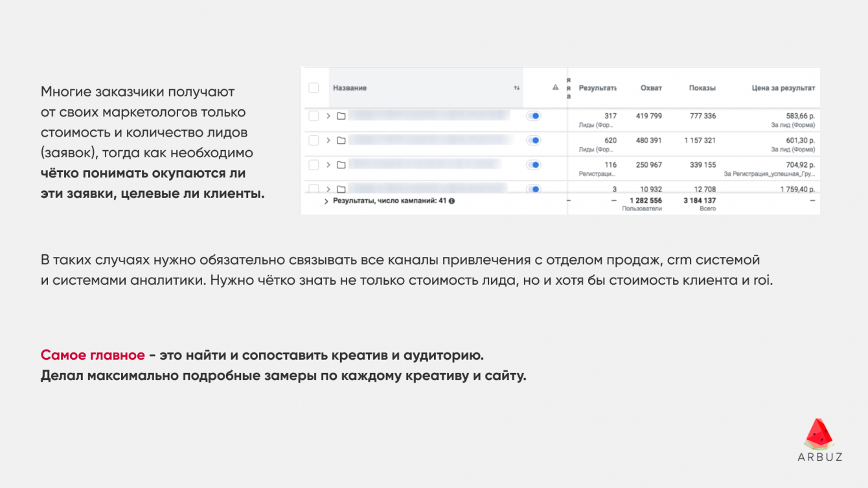This screenshot has height=488, width=868.
Task: Click the Цена за результат column header
Action: 782,88
